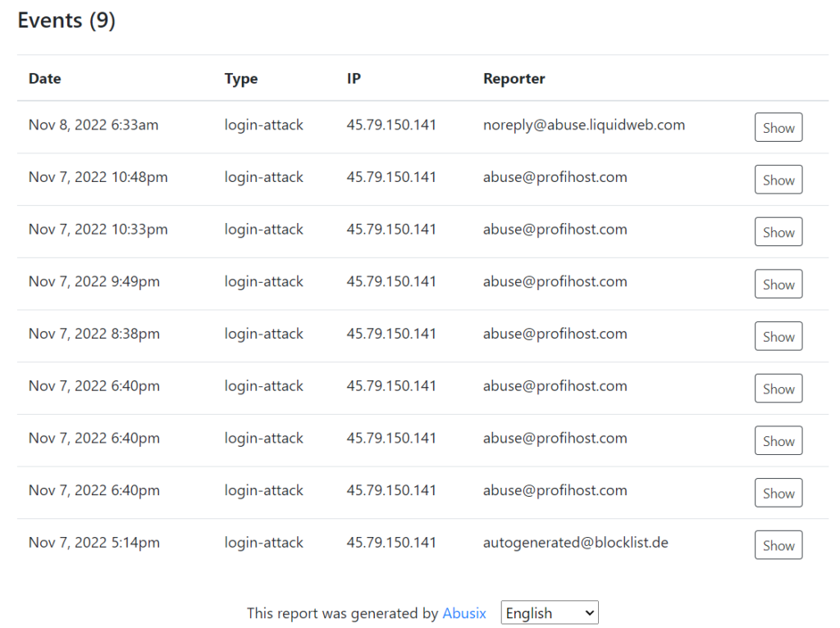Select IP 45.79.150.141 in the 10:48pm row
The width and height of the screenshot is (840, 628).
tap(391, 177)
